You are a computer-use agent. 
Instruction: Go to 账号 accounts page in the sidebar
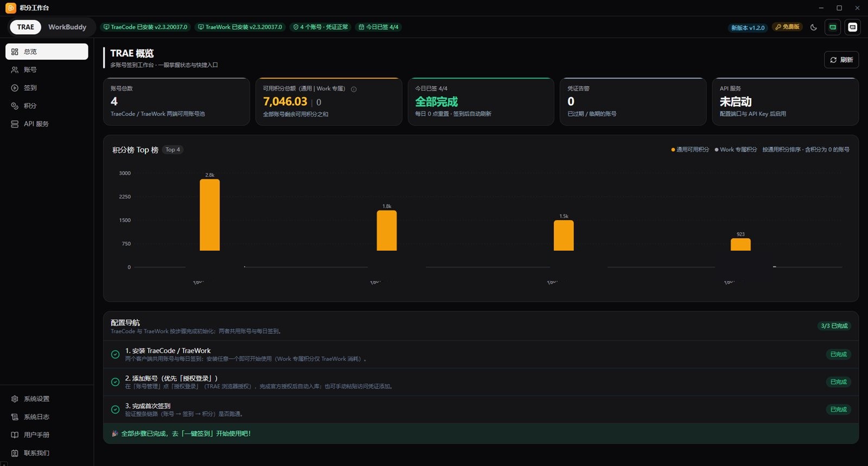pos(47,69)
